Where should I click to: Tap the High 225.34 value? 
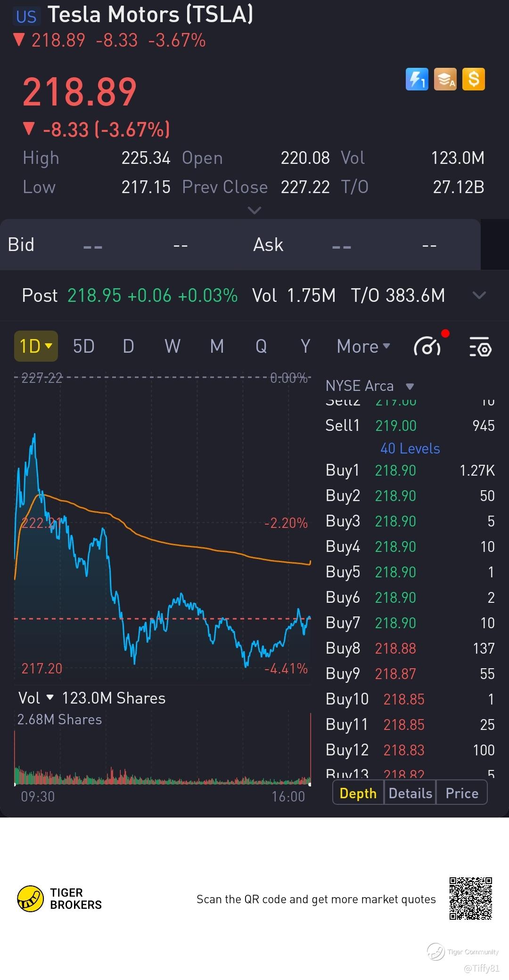(146, 158)
